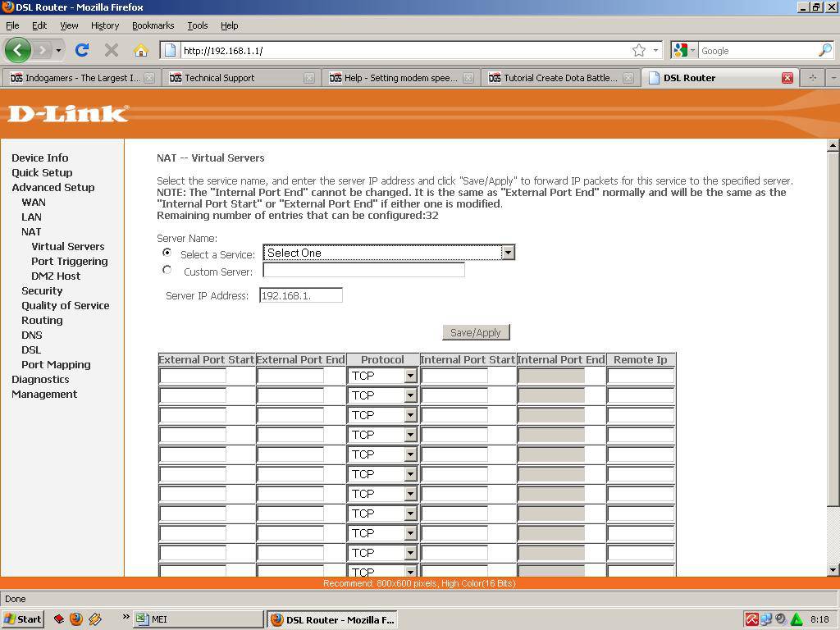Open the Security sidebar link

point(42,290)
